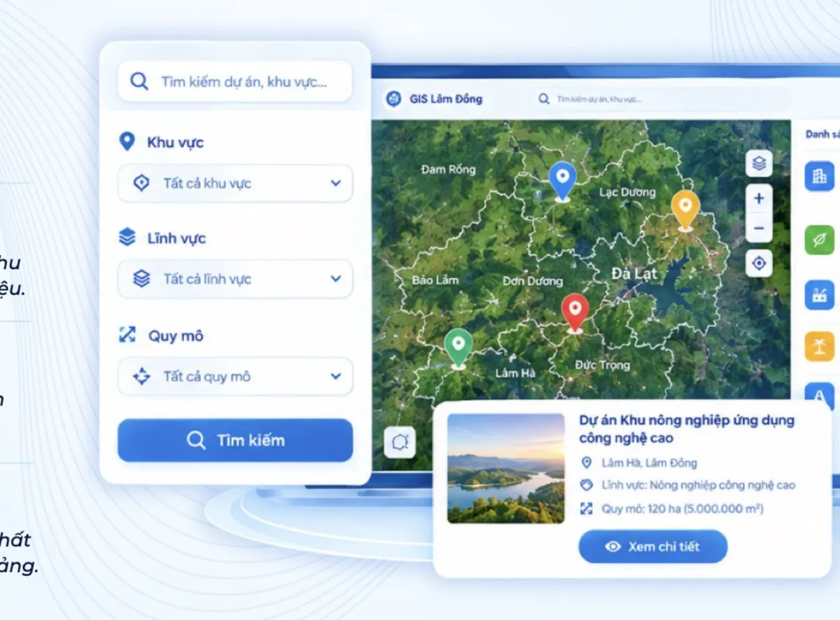Viewport: 840px width, 620px height.
Task: Click the polygon draw tool on the map
Action: click(400, 443)
